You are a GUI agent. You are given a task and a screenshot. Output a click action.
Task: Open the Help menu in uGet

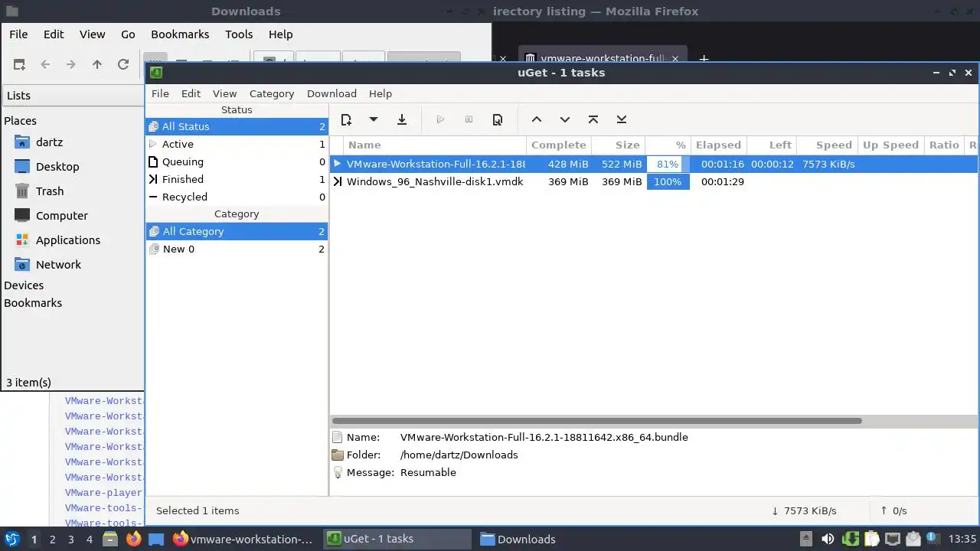(x=381, y=93)
